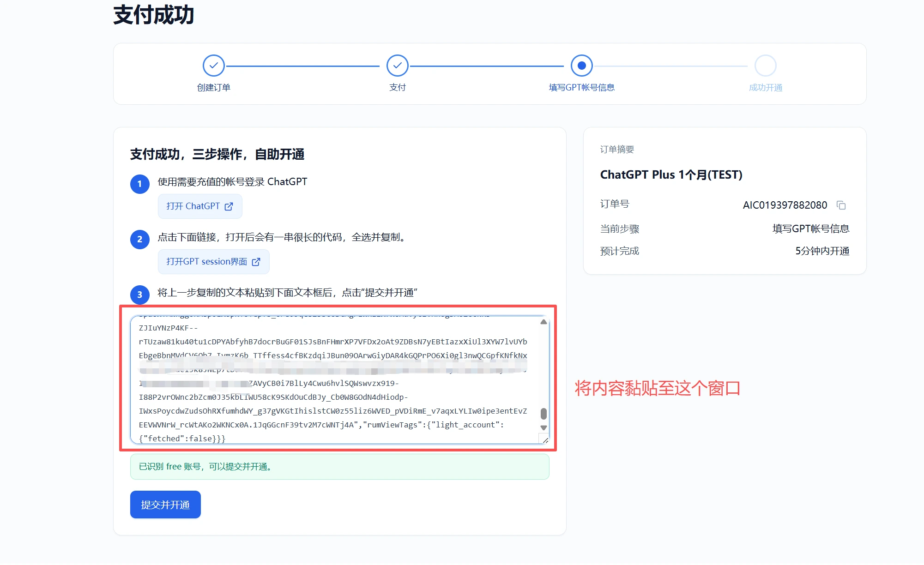Open the 打开 ChatGPT link button
The height and width of the screenshot is (565, 924).
(200, 206)
